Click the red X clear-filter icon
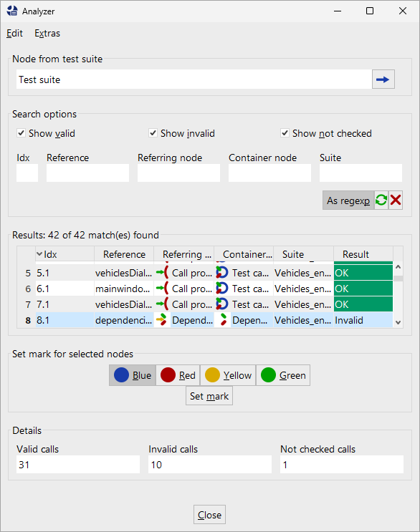The width and height of the screenshot is (420, 532). coord(396,200)
